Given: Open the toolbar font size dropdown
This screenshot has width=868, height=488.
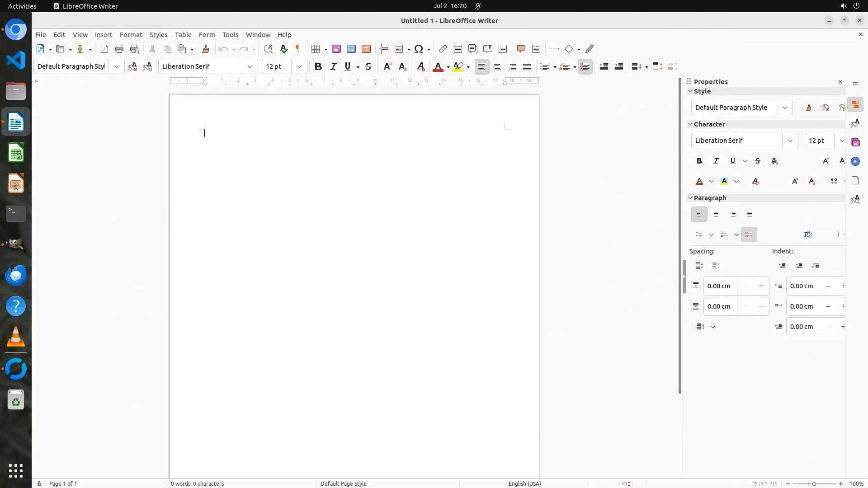Looking at the screenshot, I should pyautogui.click(x=299, y=66).
